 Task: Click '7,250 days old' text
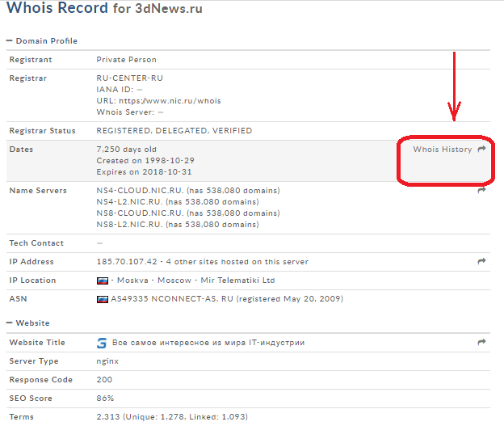tap(126, 150)
